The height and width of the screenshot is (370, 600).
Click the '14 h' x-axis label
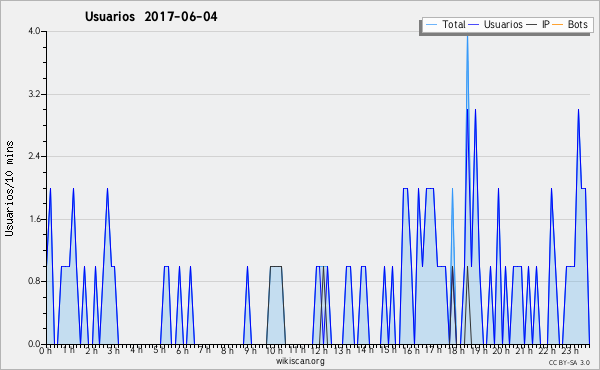365,350
